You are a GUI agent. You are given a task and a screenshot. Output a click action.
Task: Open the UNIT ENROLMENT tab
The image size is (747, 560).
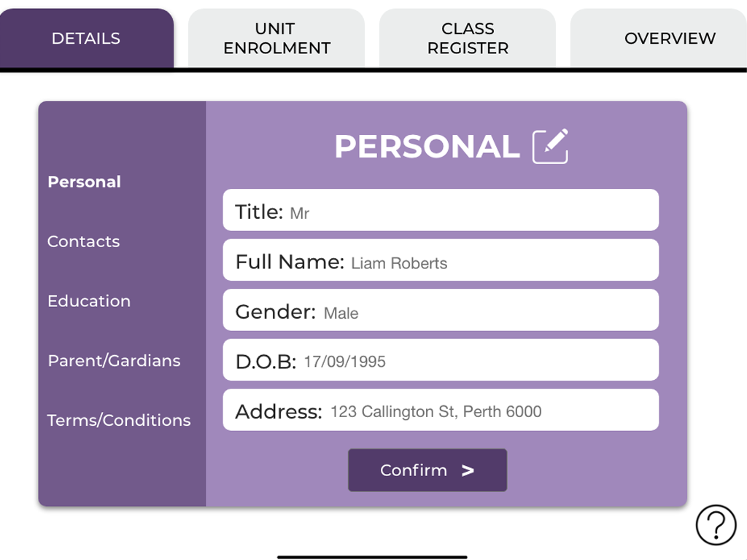[x=276, y=38]
